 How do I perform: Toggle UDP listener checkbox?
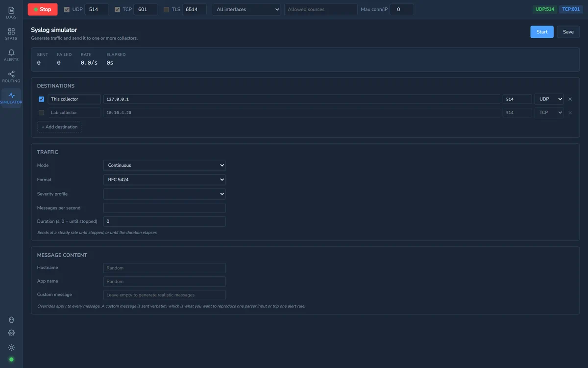[67, 9]
